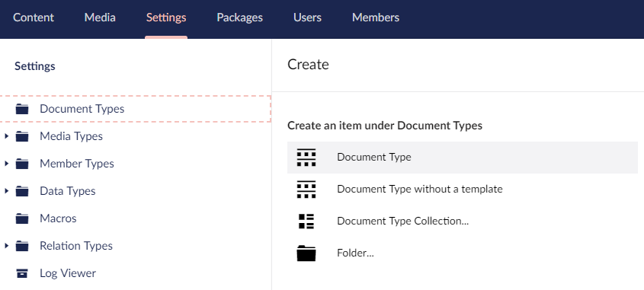Select Document Types in the tree
This screenshot has width=644, height=290.
pyautogui.click(x=82, y=109)
